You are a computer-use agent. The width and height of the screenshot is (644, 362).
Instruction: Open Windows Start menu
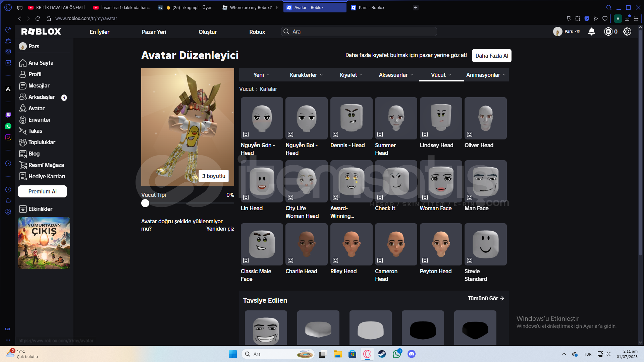pos(233,354)
